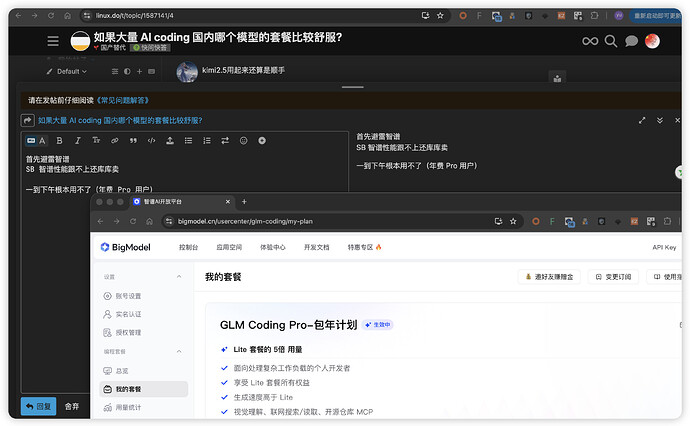Bookmark the linux.do page with the star
Image resolution: width=690 pixels, height=426 pixels.
tap(440, 15)
